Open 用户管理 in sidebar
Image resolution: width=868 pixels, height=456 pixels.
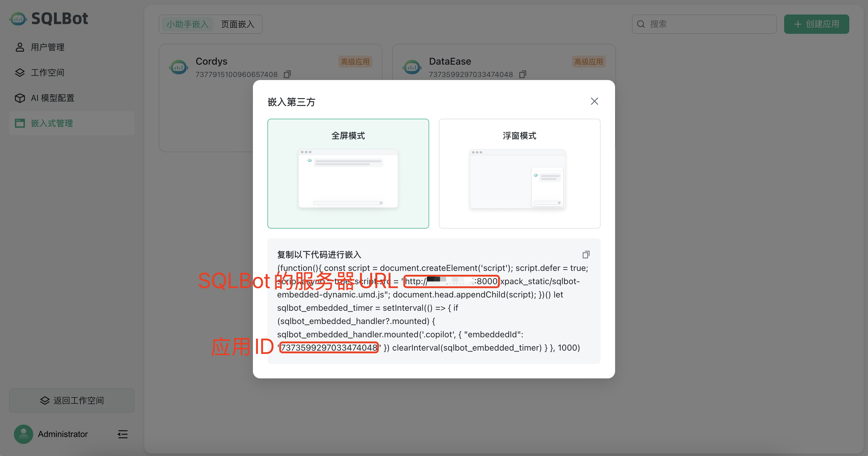(x=47, y=47)
